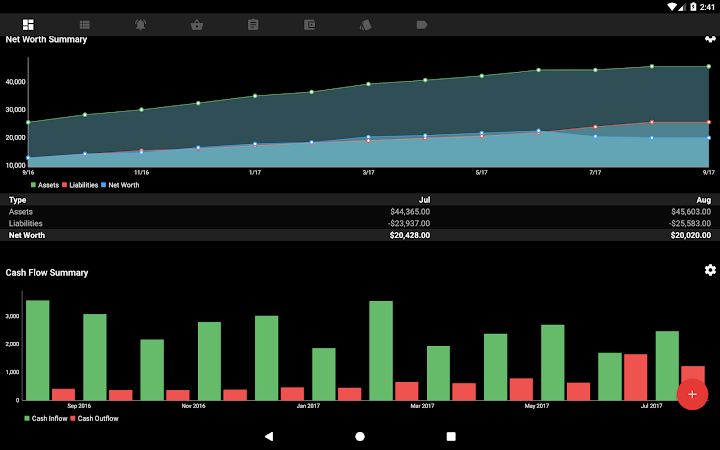Open the clipboard tab
The height and width of the screenshot is (450, 720).
253,24
